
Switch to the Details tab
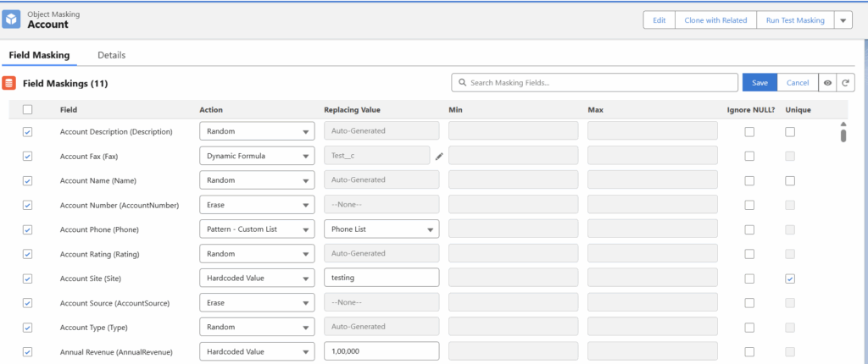point(111,55)
